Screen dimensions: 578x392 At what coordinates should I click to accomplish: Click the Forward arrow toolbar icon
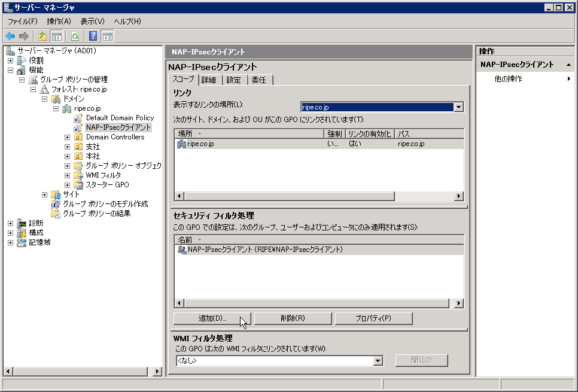click(x=23, y=36)
